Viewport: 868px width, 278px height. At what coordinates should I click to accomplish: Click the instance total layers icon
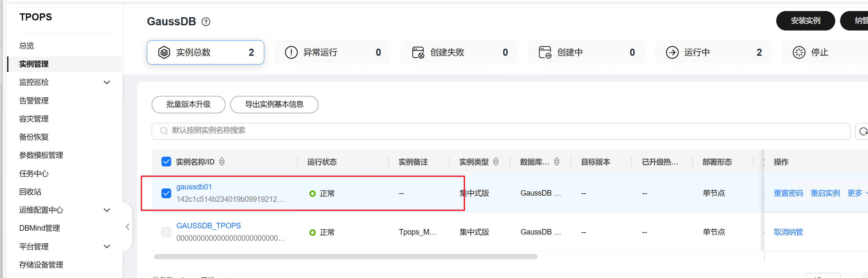pyautogui.click(x=164, y=53)
